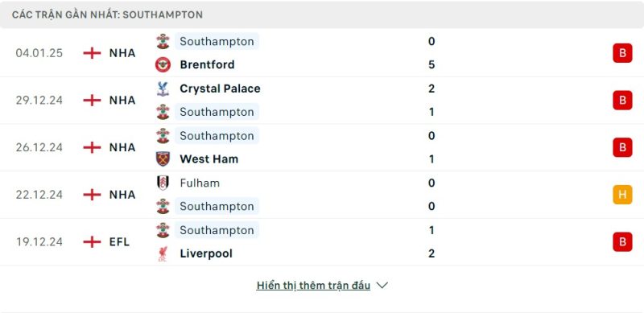Click the red B badge for Liverpool match
Screen dimensions: 644x313
[622, 242]
